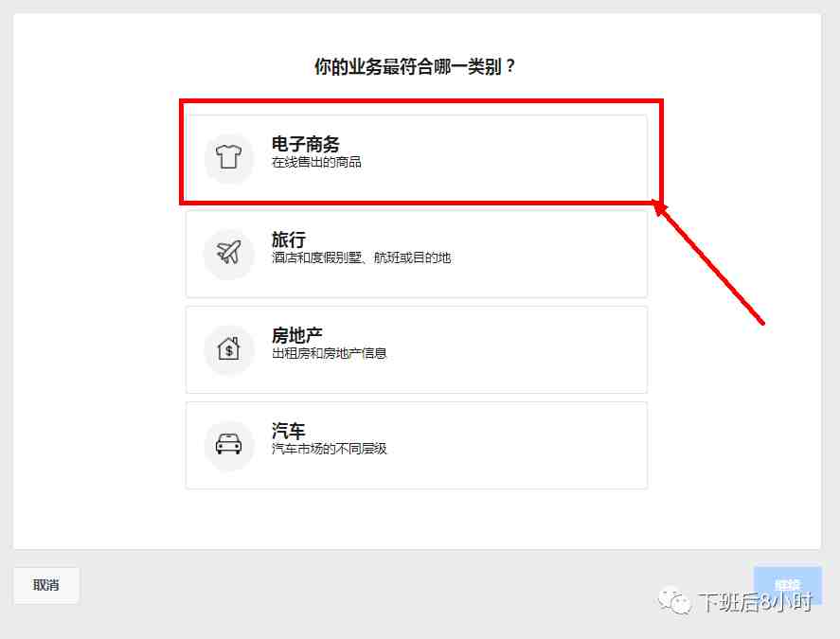
Task: Click the 在线售出的商品 description text
Action: [x=316, y=162]
